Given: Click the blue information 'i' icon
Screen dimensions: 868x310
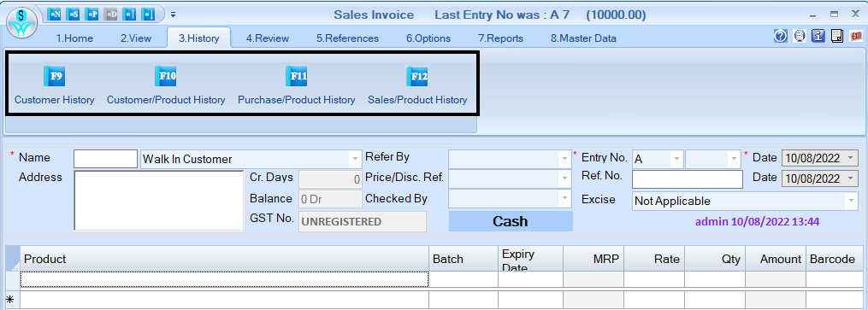Looking at the screenshot, I should click(818, 37).
